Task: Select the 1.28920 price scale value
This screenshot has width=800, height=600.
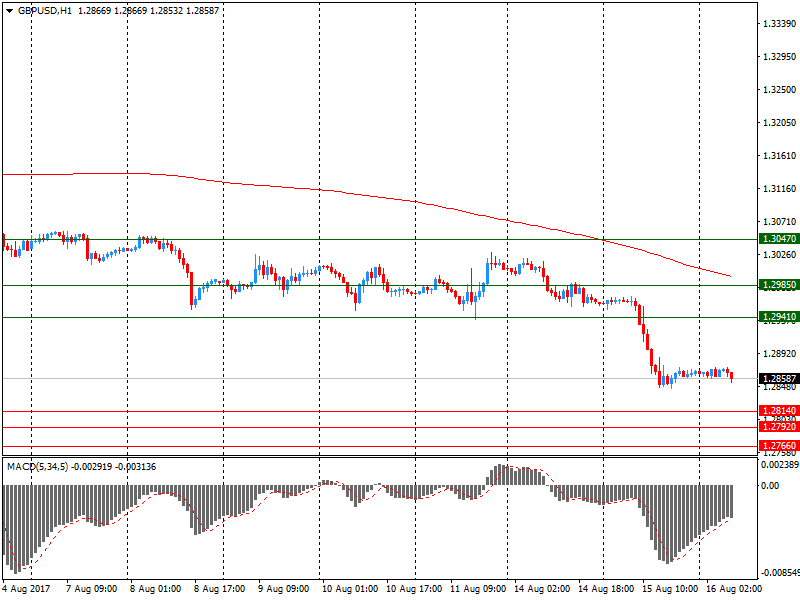Action: point(779,354)
